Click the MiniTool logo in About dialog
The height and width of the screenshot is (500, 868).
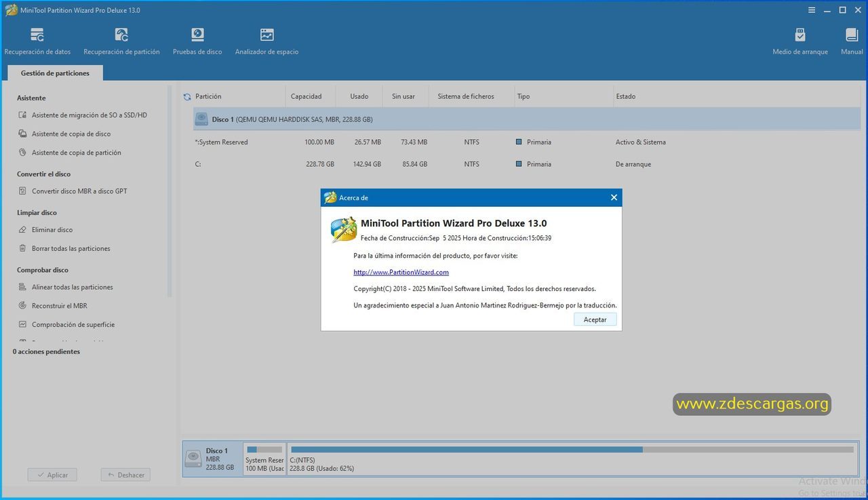tap(344, 230)
